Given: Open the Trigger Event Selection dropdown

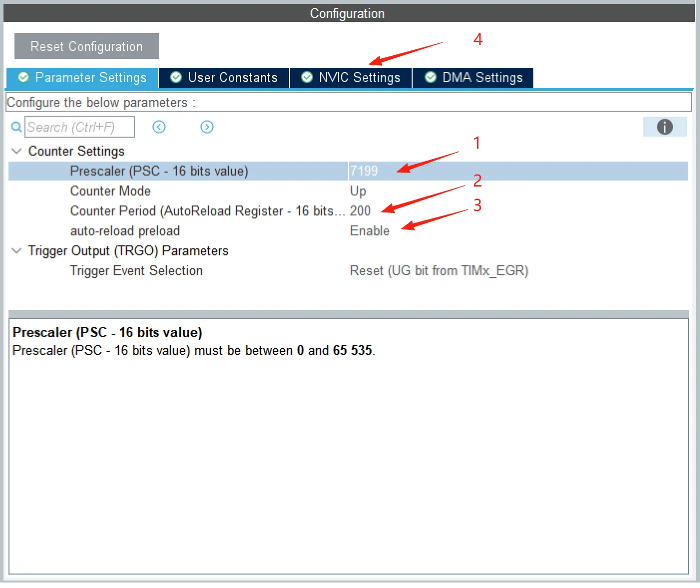Looking at the screenshot, I should [x=439, y=271].
